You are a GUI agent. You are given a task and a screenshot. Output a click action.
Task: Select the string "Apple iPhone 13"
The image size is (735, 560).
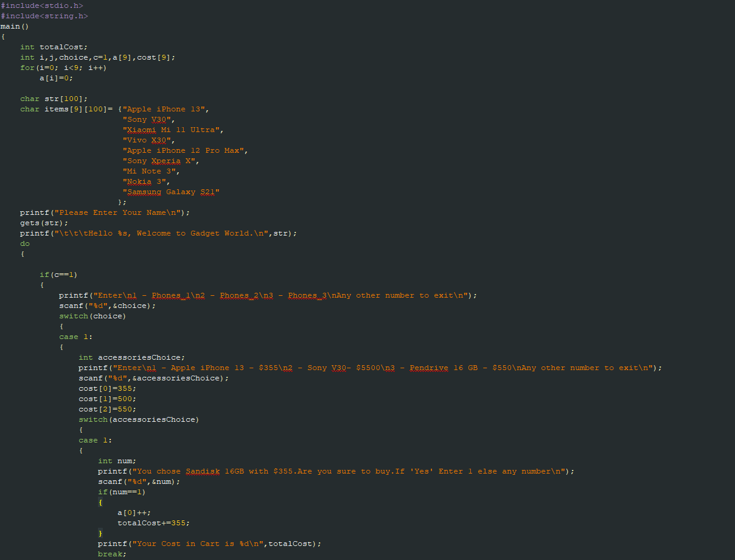[164, 108]
